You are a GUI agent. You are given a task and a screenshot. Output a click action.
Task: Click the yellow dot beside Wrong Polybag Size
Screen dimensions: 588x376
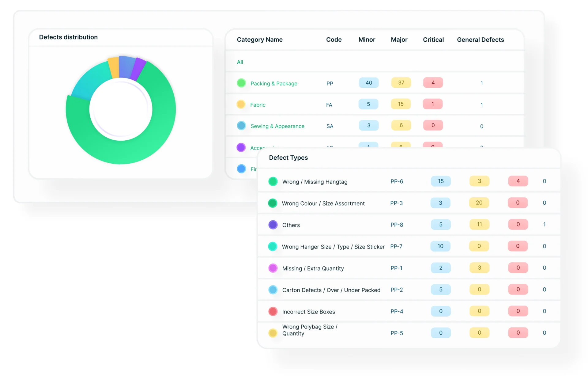273,333
